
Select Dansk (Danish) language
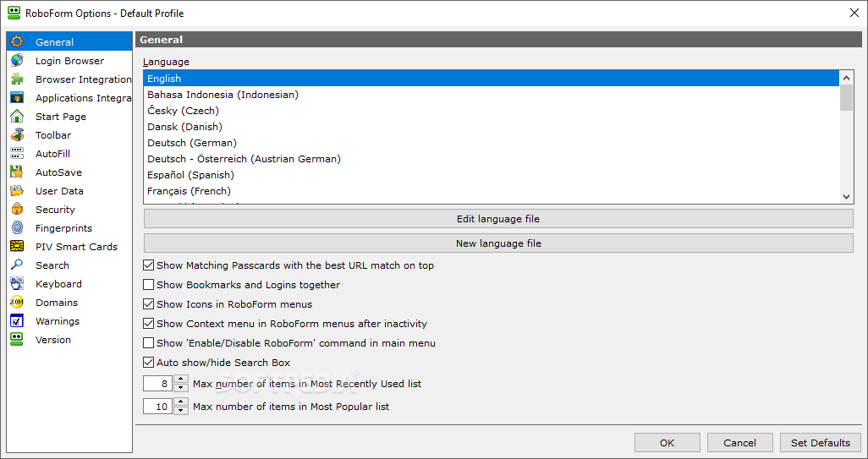tap(491, 127)
